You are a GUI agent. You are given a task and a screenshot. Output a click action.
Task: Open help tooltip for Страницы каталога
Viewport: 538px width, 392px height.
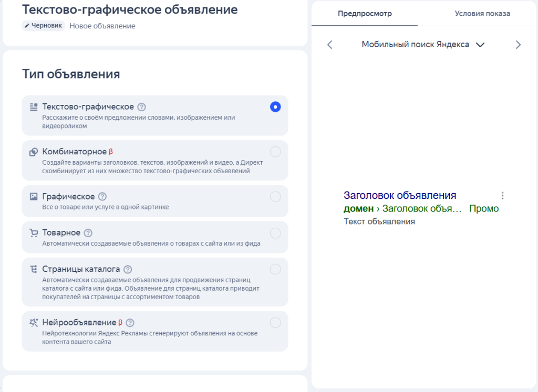tap(128, 269)
